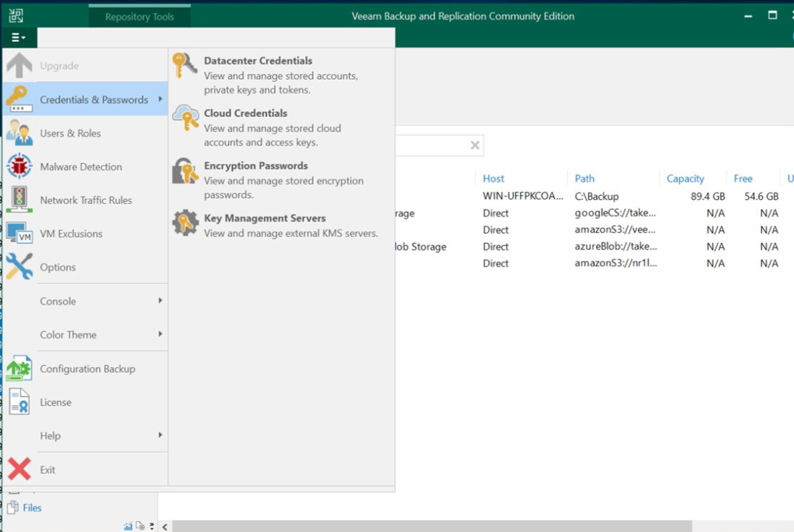Click the Encryption Passwords padlock icon

[185, 171]
